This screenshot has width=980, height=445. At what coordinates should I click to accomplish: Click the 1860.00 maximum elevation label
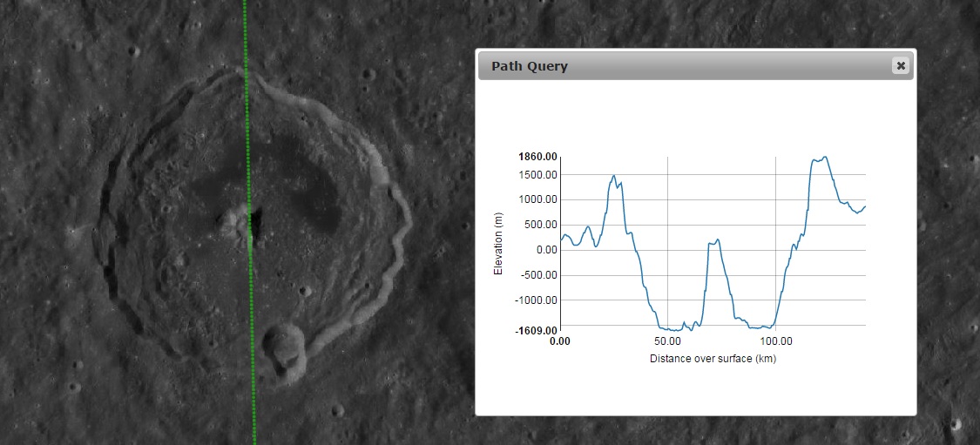point(537,156)
